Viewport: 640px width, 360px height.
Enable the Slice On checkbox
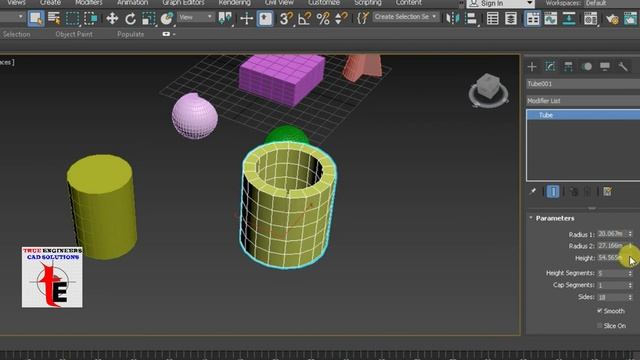pos(600,325)
